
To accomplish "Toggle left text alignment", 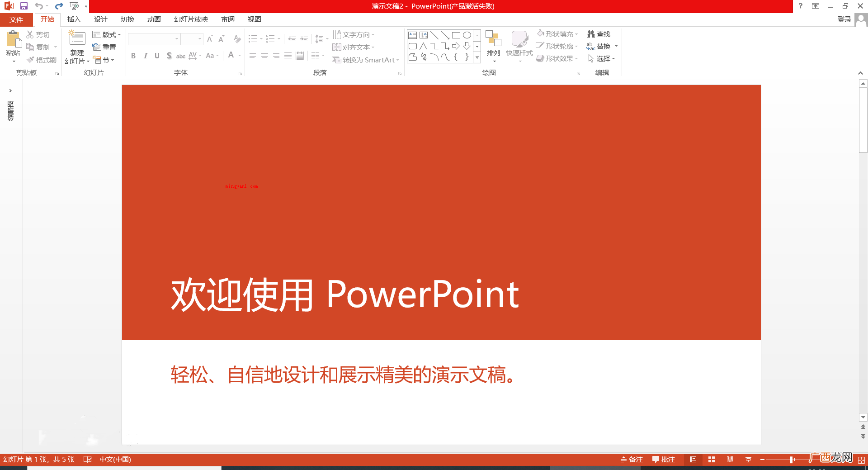I will [x=252, y=56].
